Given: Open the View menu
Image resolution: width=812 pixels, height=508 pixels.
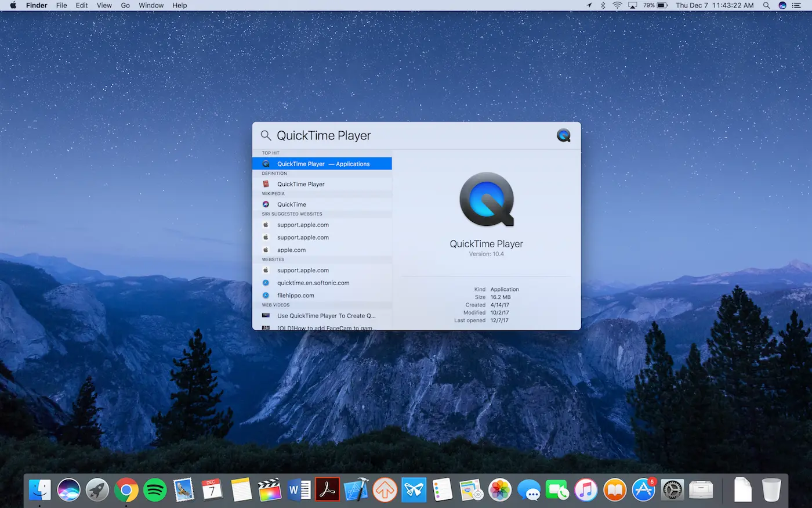Looking at the screenshot, I should (x=104, y=5).
